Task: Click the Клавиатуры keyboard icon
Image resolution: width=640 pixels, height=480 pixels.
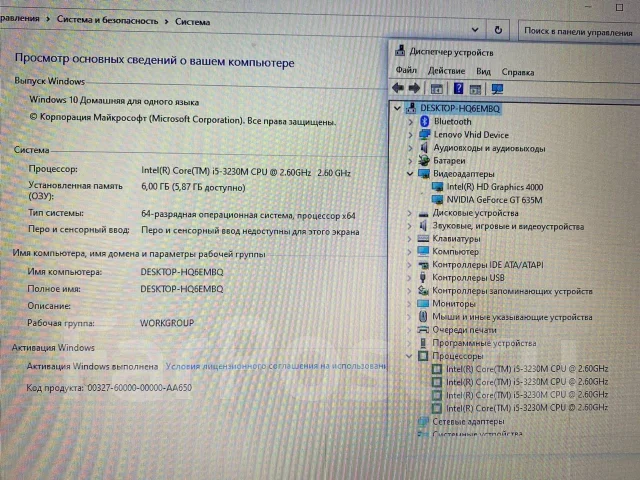Action: [x=423, y=238]
